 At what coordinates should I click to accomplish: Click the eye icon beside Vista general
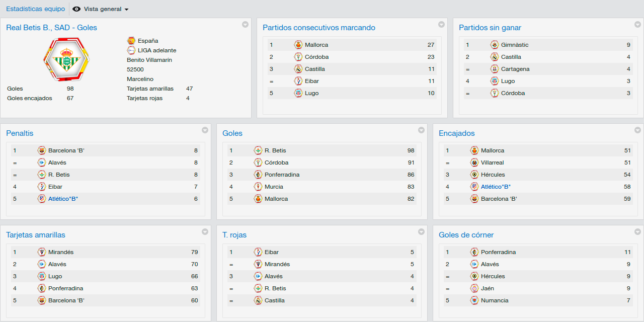click(77, 9)
